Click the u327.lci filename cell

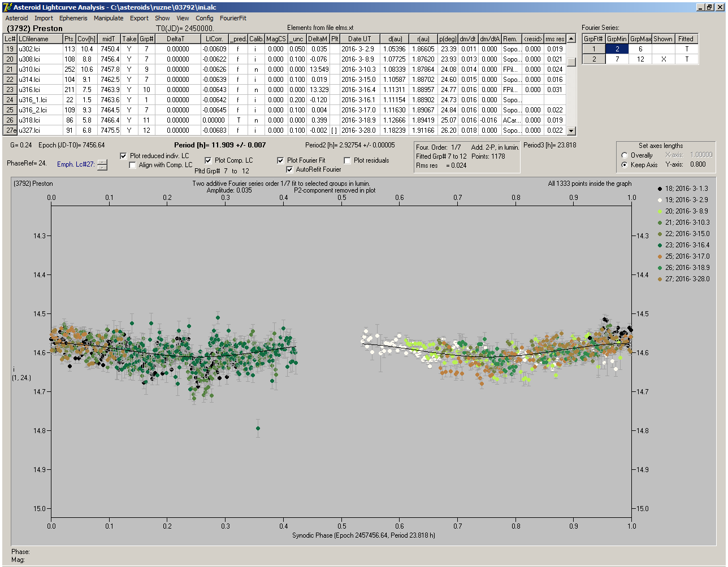[x=40, y=130]
